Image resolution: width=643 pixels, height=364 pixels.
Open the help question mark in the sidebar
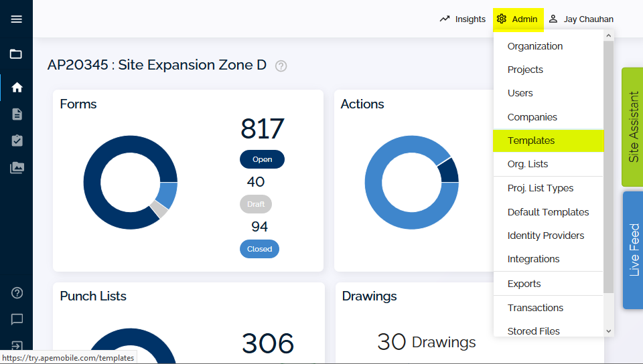(17, 293)
